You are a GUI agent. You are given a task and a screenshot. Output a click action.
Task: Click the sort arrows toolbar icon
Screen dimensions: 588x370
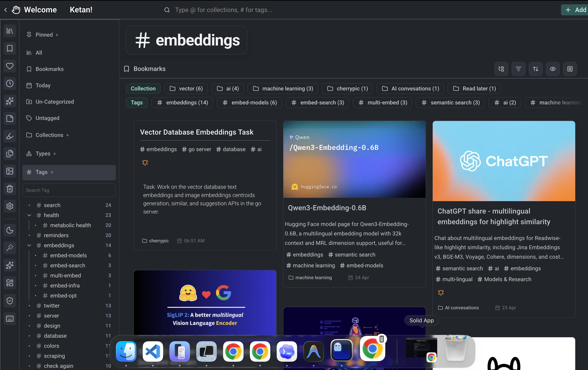click(x=536, y=69)
